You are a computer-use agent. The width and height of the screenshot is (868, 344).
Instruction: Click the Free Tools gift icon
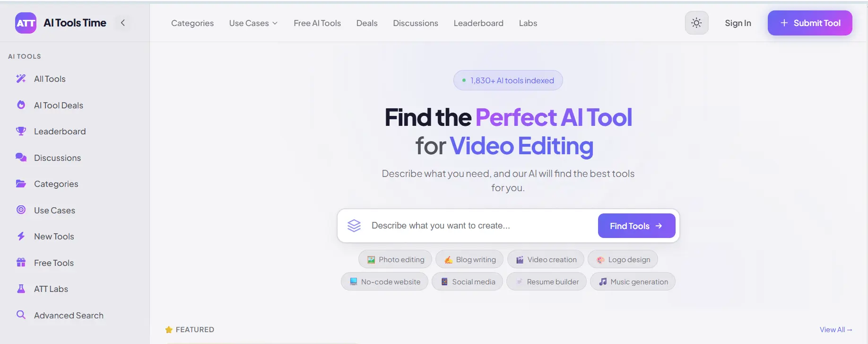pos(21,262)
